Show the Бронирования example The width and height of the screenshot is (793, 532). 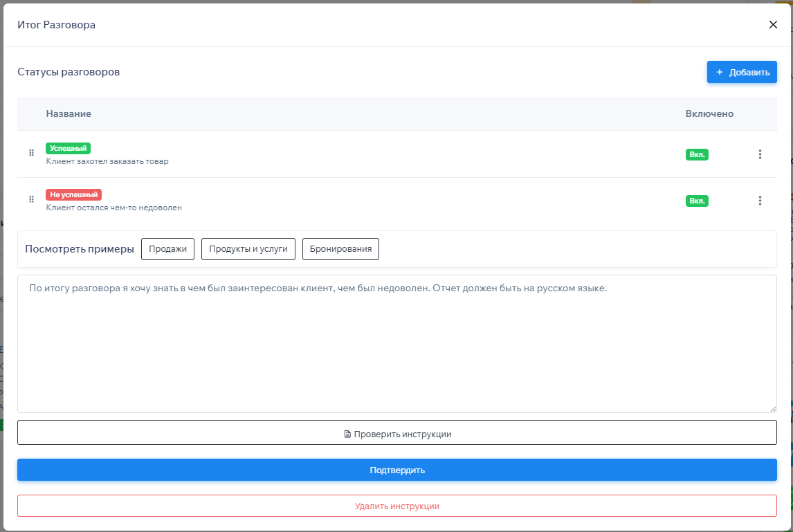pyautogui.click(x=340, y=249)
